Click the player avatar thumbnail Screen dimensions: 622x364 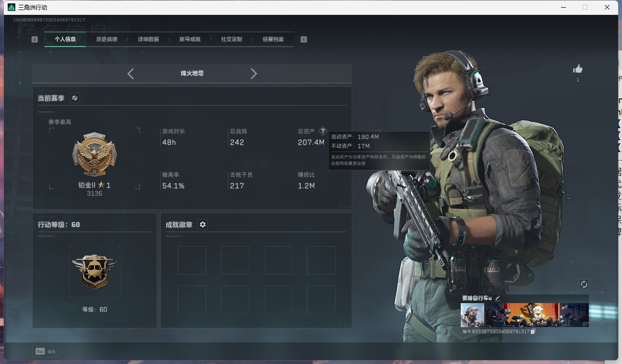[472, 315]
